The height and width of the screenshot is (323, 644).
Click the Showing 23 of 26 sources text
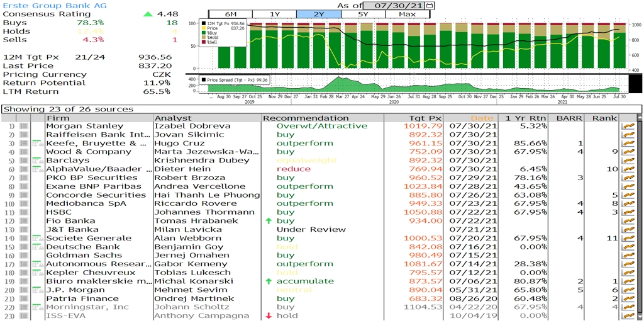click(x=69, y=109)
